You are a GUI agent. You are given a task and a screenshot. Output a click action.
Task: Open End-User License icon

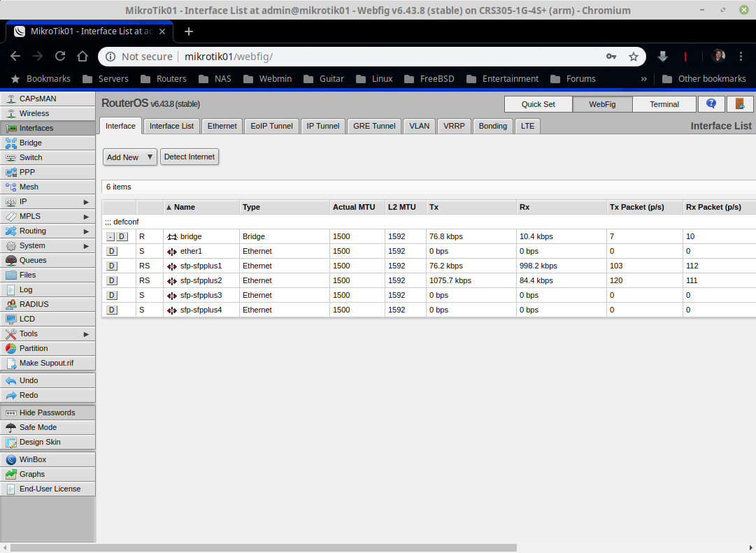tap(10, 489)
